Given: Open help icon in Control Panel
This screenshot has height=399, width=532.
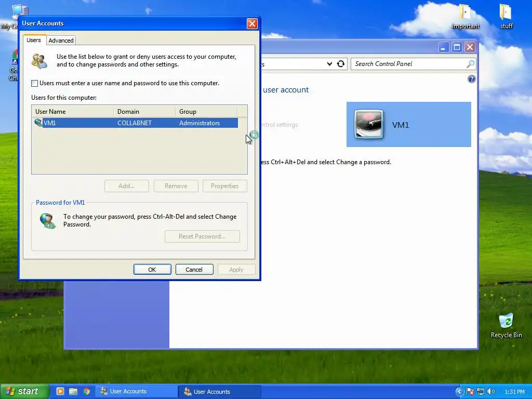Looking at the screenshot, I should point(471,79).
